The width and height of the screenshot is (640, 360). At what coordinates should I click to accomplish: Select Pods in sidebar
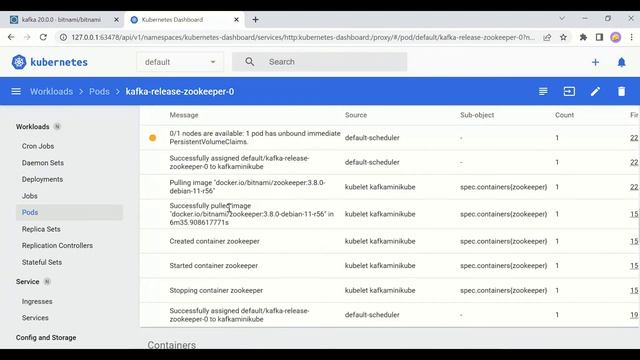click(69, 212)
